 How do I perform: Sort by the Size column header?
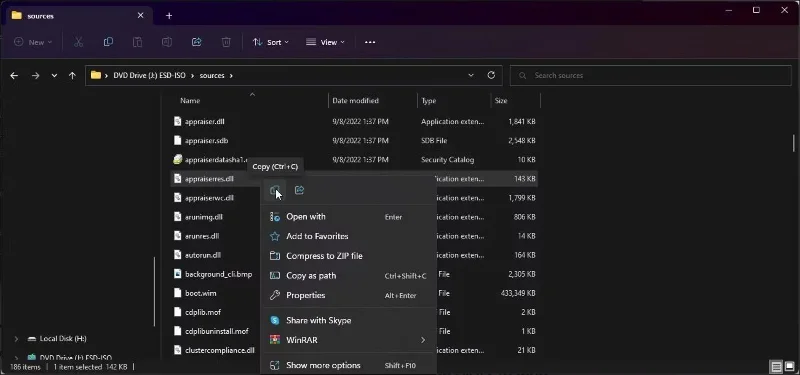[x=501, y=101]
